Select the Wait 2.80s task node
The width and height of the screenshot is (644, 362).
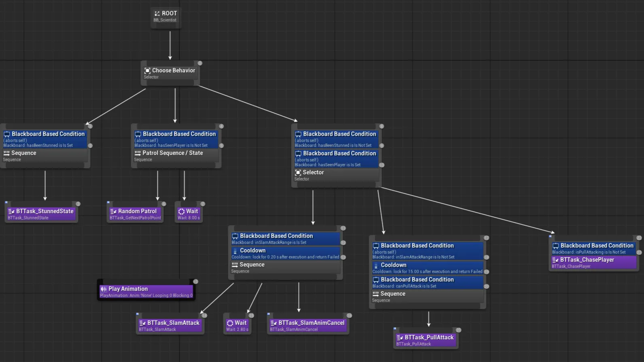point(237,325)
